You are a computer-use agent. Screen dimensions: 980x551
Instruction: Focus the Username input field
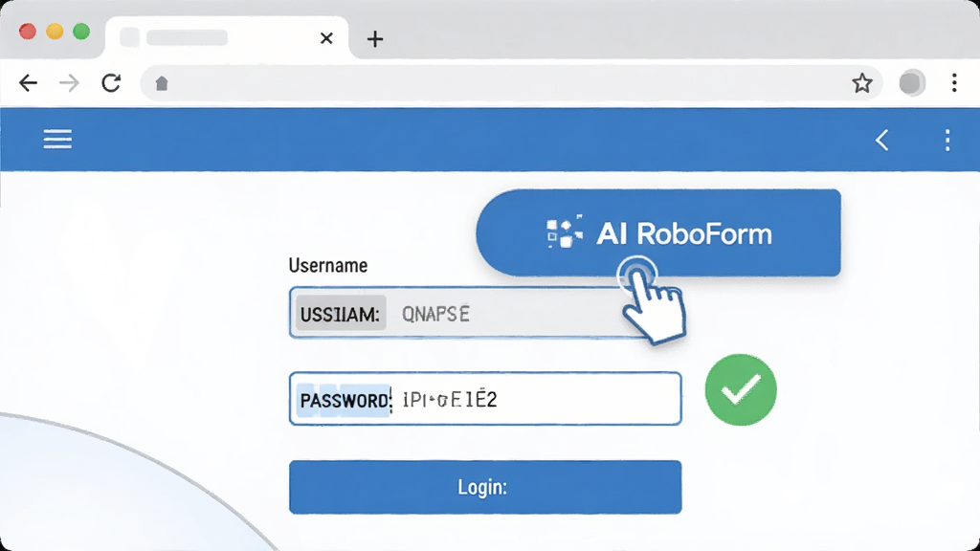tap(485, 313)
